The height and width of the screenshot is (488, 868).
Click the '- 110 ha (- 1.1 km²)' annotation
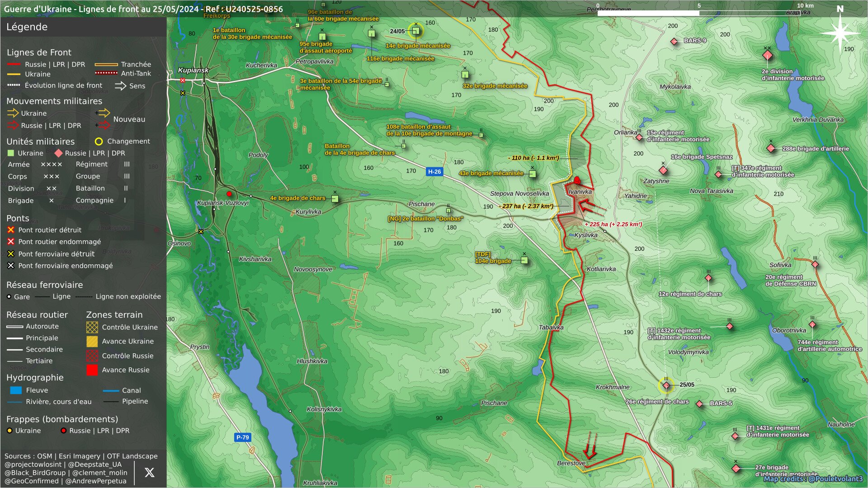(x=533, y=158)
